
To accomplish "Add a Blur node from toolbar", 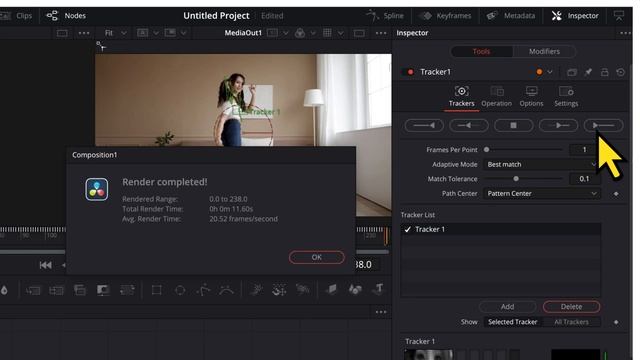I will [4, 290].
